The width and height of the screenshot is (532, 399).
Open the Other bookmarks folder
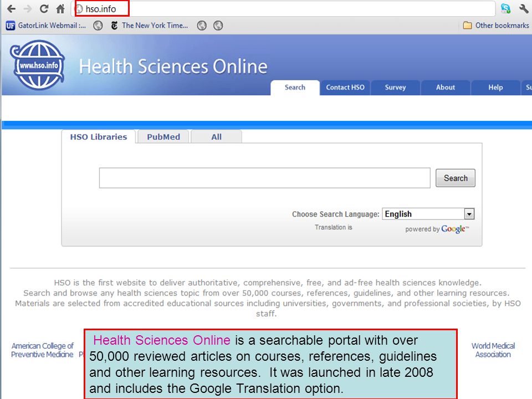496,25
